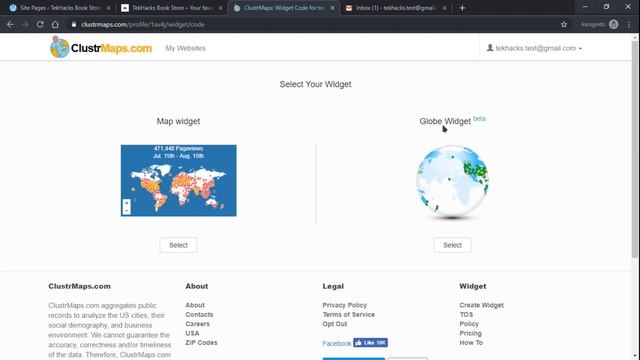The height and width of the screenshot is (360, 640).
Task: Reload the page
Action: (x=40, y=24)
